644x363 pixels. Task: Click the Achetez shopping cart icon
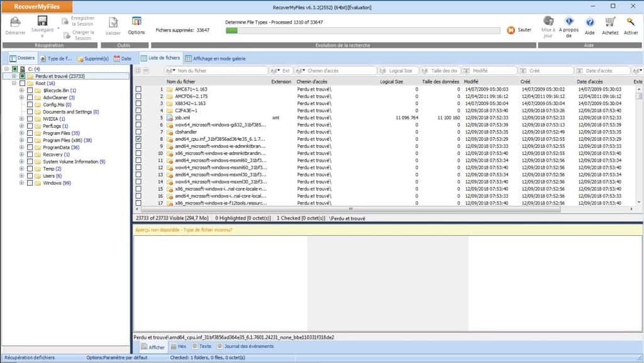click(610, 24)
